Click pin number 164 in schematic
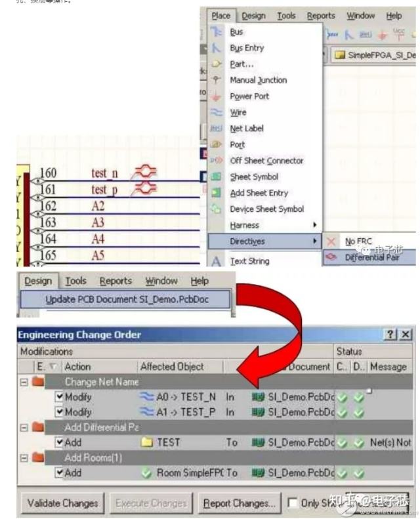The width and height of the screenshot is (420, 519). (x=48, y=239)
